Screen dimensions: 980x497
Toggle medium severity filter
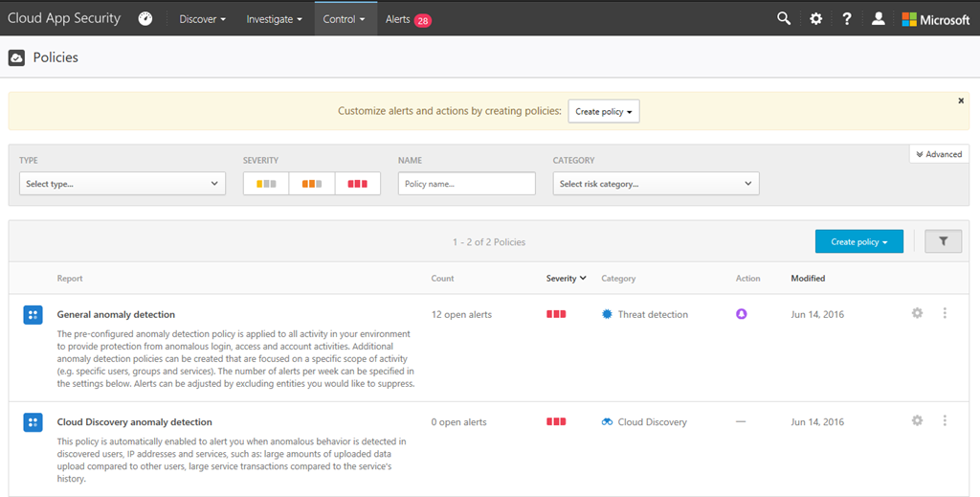[312, 184]
